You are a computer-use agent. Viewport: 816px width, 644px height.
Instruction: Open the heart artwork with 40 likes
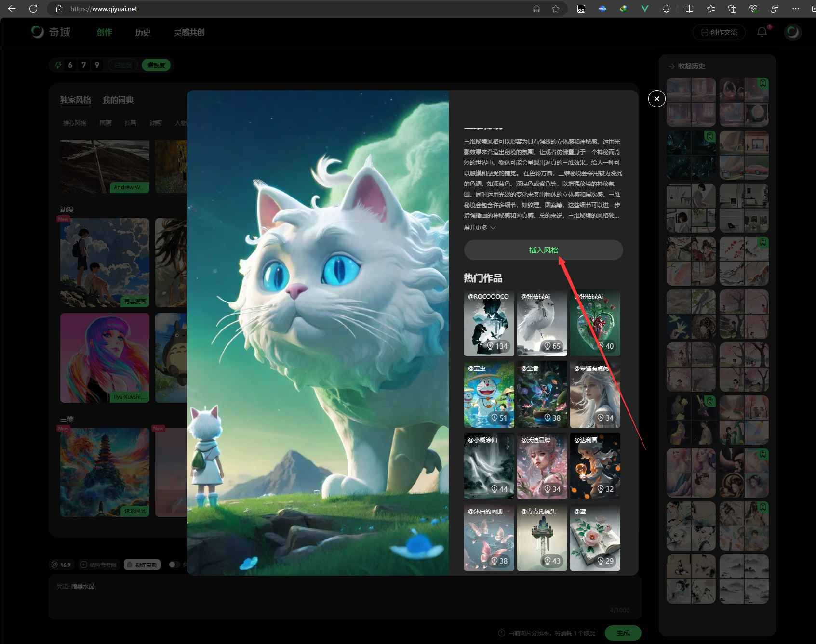[595, 323]
